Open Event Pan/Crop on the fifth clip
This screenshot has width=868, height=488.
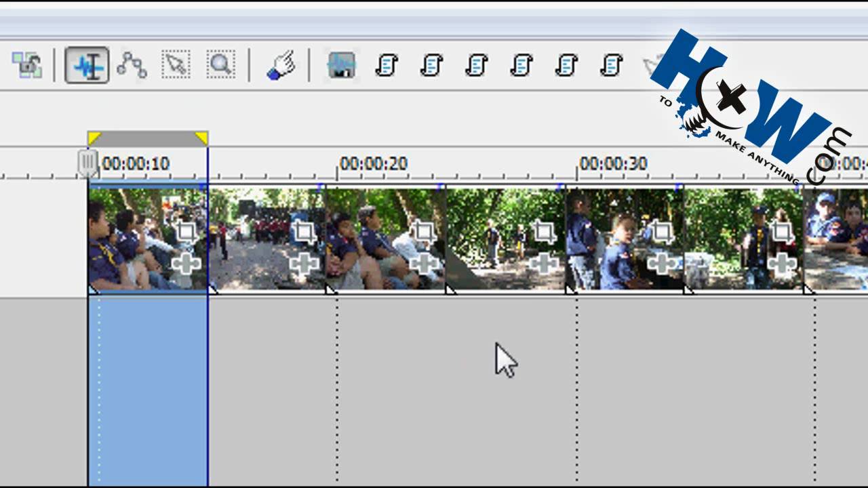pyautogui.click(x=663, y=232)
